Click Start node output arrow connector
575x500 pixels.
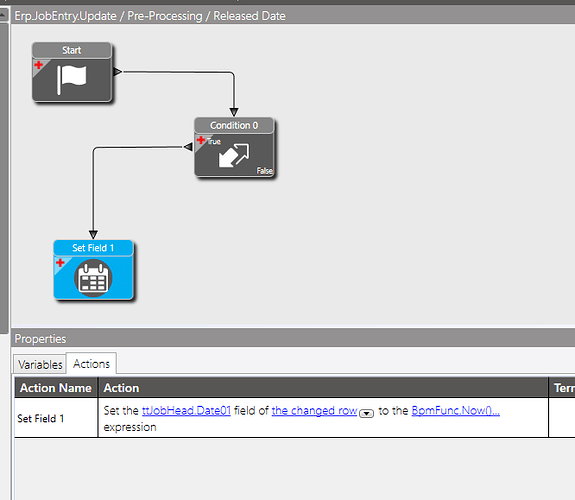tap(117, 72)
